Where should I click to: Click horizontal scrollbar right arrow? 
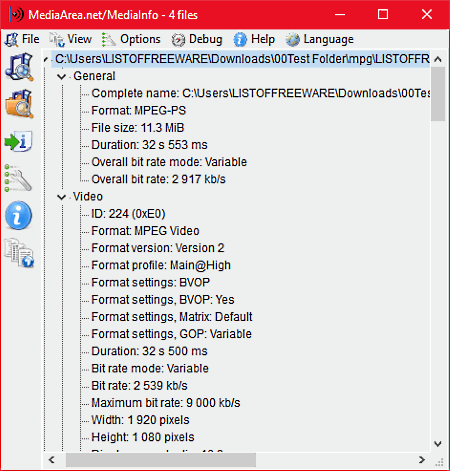[422, 460]
